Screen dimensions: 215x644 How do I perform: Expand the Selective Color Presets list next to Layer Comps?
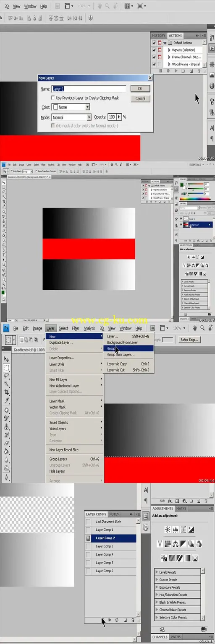(x=157, y=618)
